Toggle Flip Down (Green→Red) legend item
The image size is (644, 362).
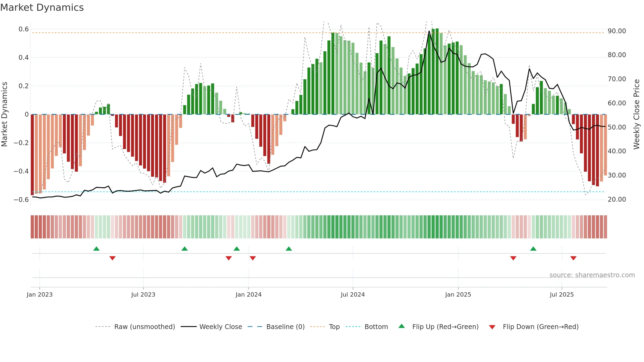click(x=534, y=327)
